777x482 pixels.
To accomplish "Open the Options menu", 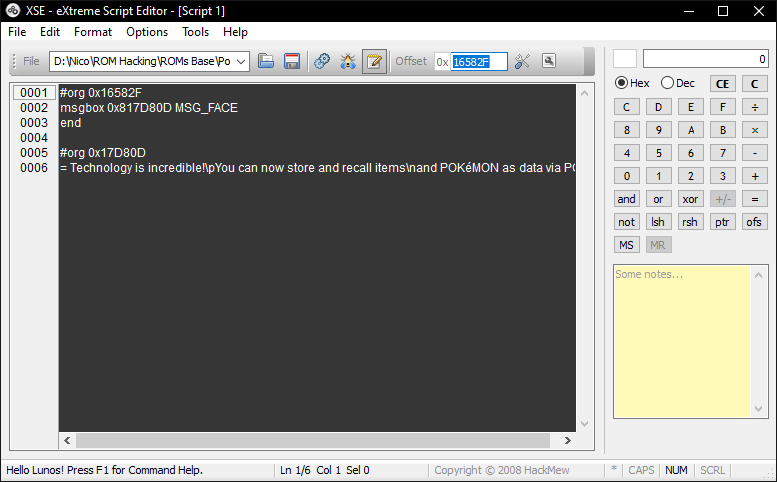I will point(147,32).
